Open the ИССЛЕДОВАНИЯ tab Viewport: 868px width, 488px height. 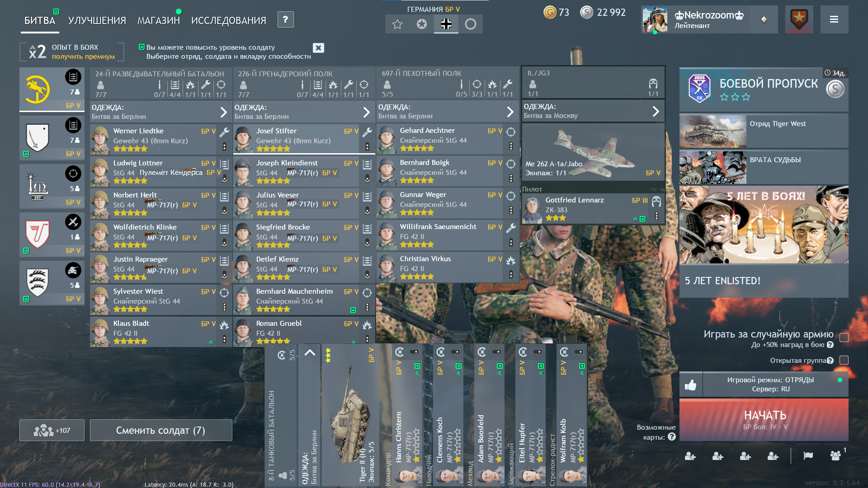pyautogui.click(x=228, y=20)
